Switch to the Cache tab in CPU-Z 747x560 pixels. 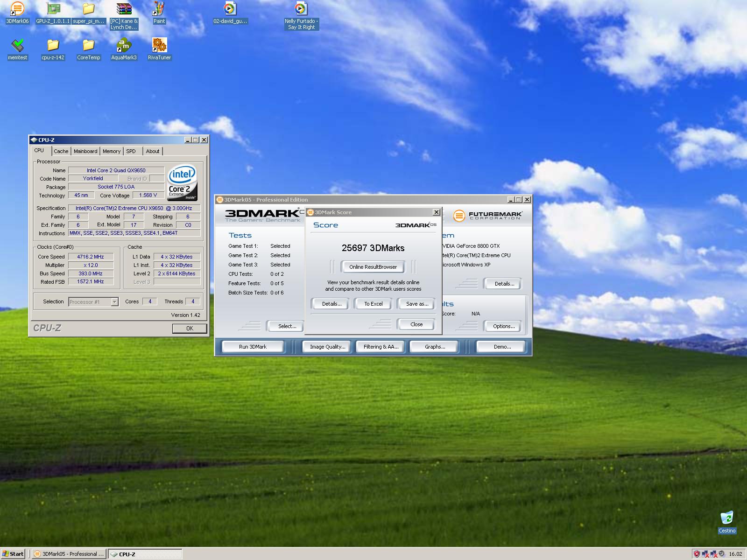click(61, 151)
